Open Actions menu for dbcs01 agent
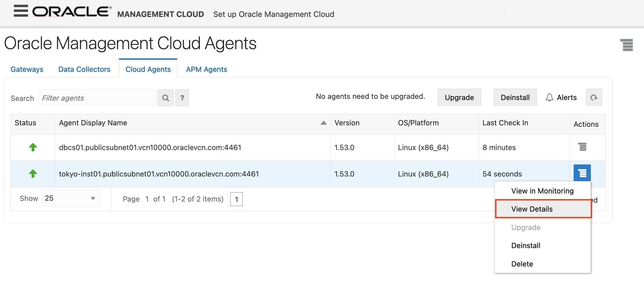The image size is (644, 282). 583,147
